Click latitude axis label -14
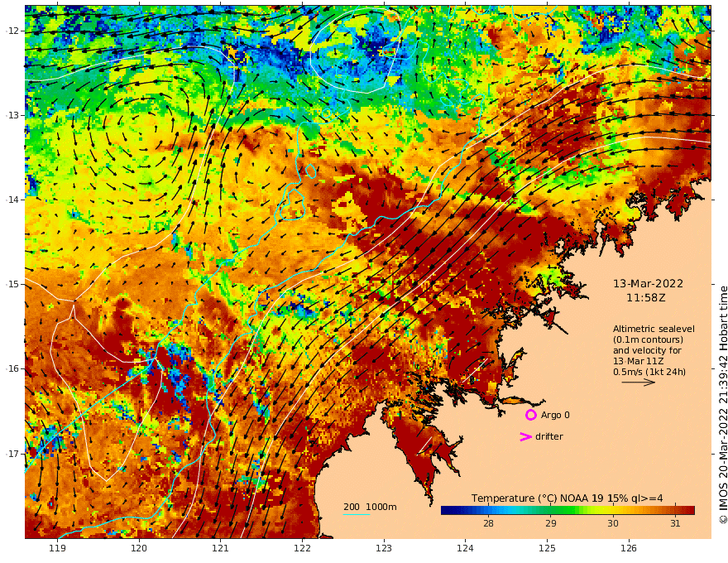Viewport: 728px width, 563px height. [12, 200]
